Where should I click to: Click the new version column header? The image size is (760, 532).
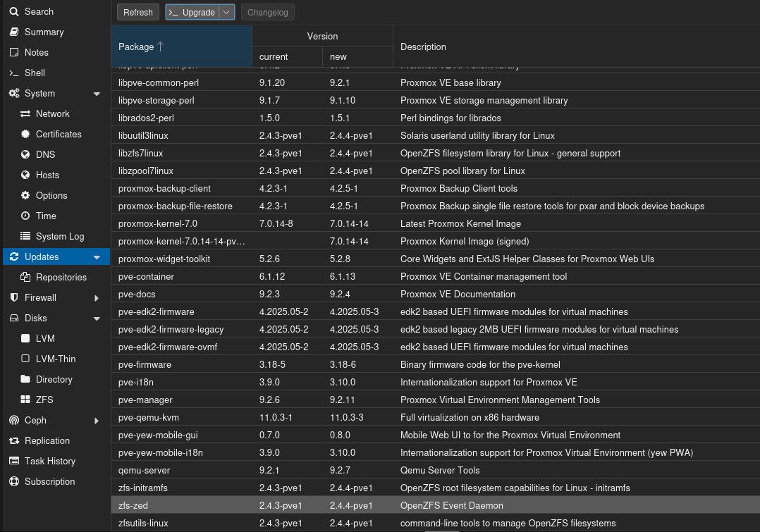357,56
